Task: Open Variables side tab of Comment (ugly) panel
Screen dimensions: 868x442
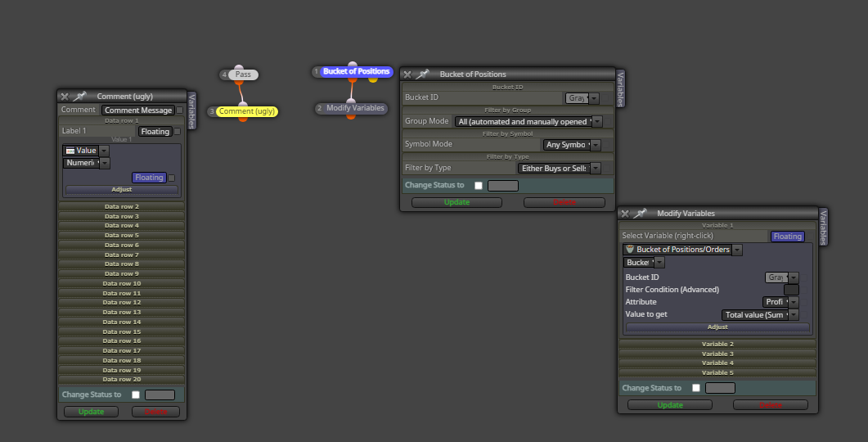Action: point(191,110)
